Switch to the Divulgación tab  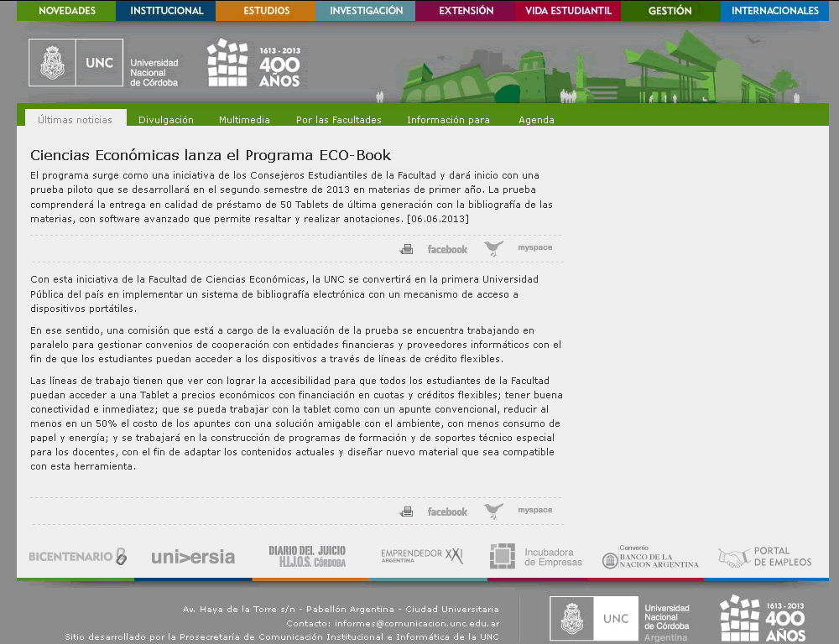point(166,120)
